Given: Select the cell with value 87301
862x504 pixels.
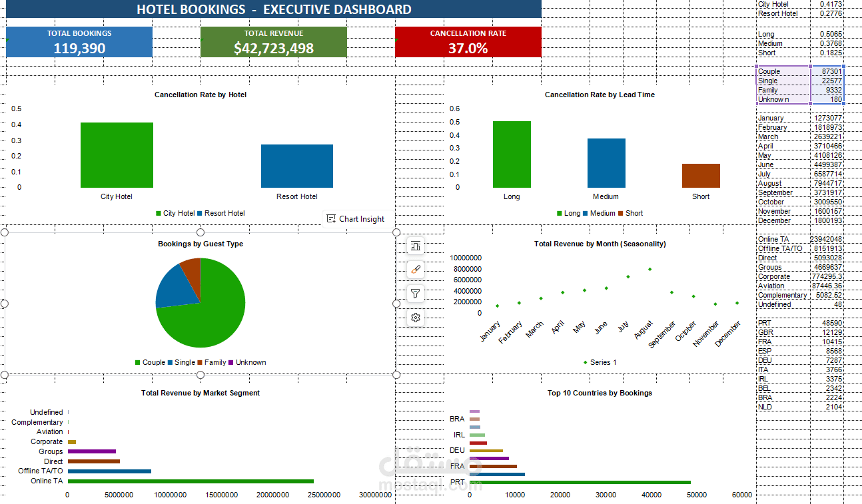Looking at the screenshot, I should (827, 71).
